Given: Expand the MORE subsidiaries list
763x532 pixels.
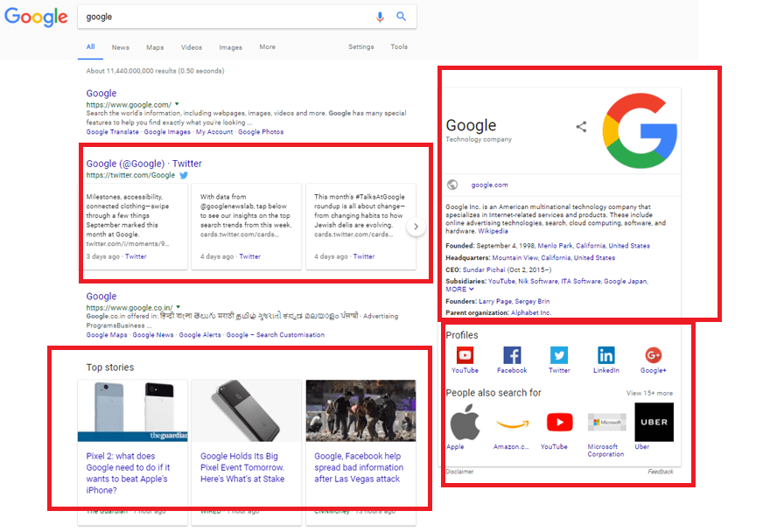Looking at the screenshot, I should click(459, 289).
